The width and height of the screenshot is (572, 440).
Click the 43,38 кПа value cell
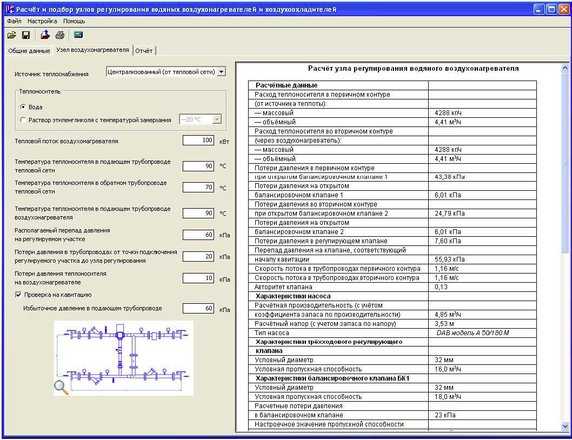coord(482,177)
